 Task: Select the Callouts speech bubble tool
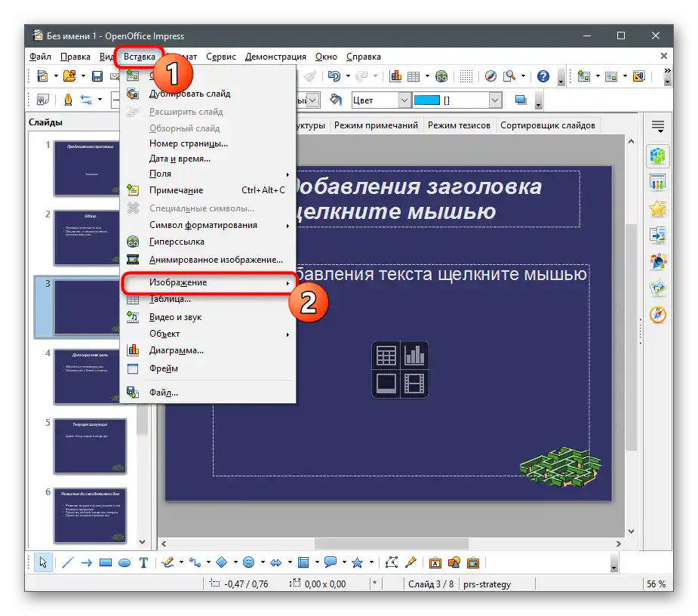(x=331, y=562)
